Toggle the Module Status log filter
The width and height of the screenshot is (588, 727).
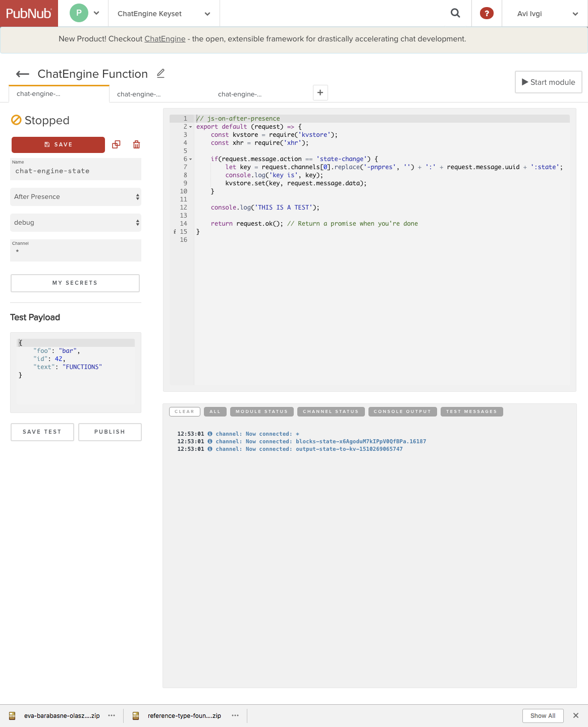pyautogui.click(x=261, y=411)
